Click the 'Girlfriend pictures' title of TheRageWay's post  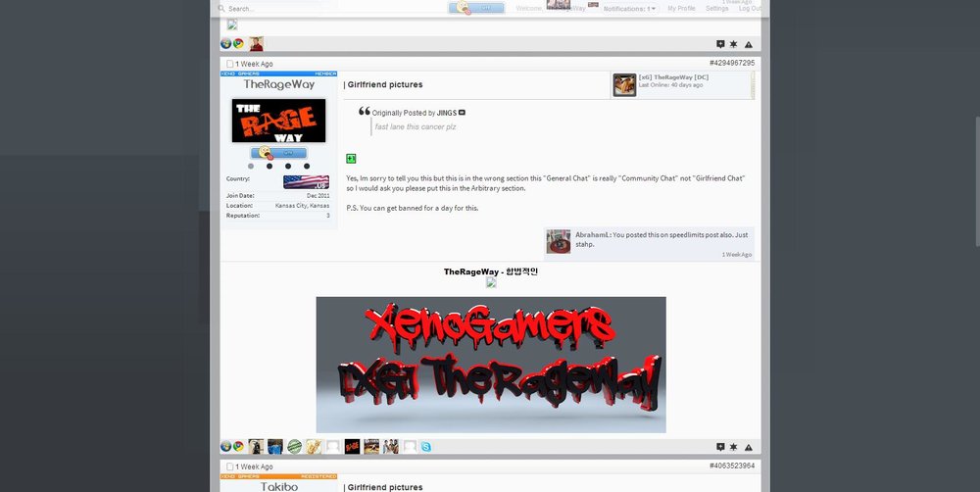tap(385, 84)
